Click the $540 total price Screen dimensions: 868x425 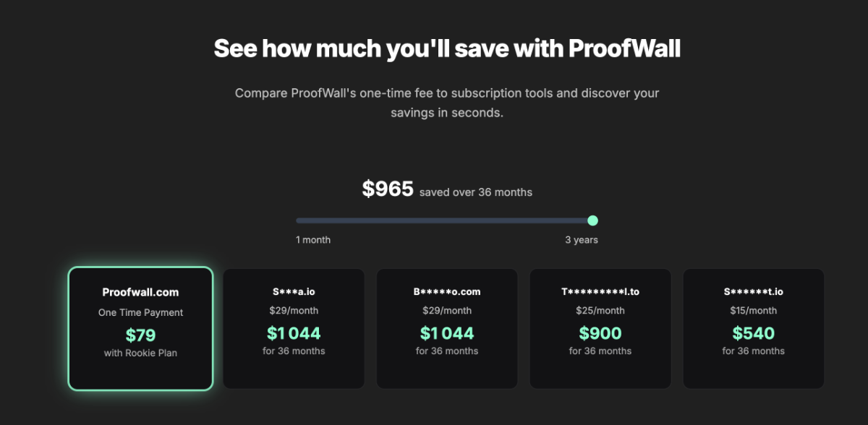tap(754, 333)
